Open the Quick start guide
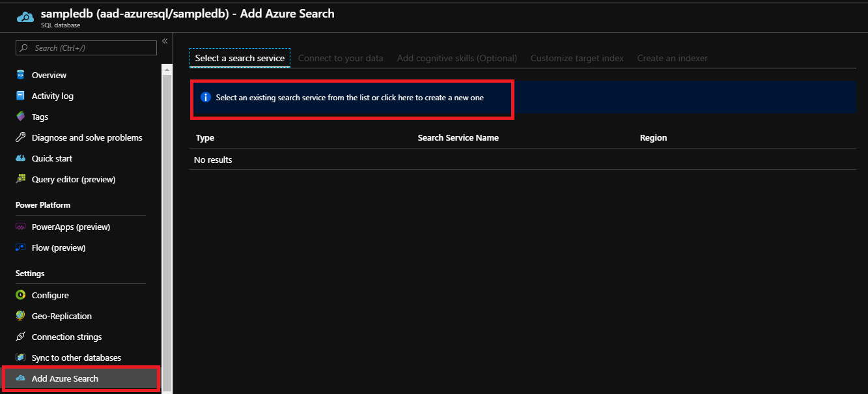The width and height of the screenshot is (868, 394). (52, 158)
